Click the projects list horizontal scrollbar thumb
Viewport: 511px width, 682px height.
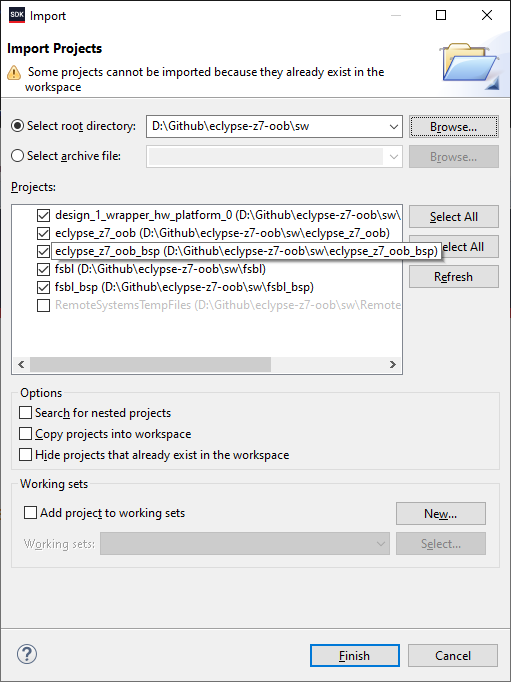coord(150,364)
